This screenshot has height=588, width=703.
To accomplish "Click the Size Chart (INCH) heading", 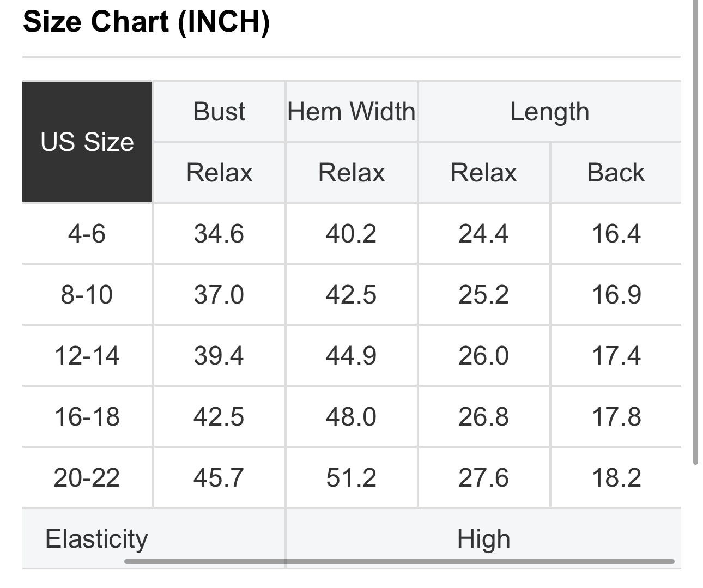I will click(x=146, y=22).
